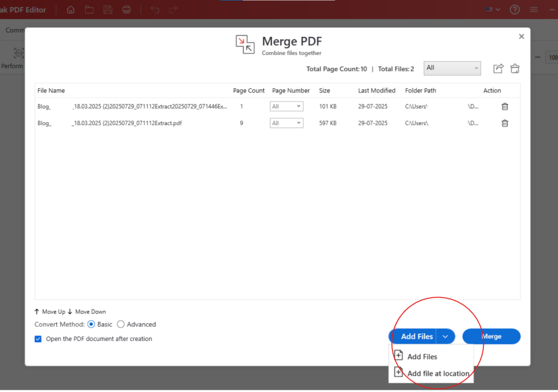This screenshot has width=558, height=392.
Task: Choose Add file at location from the menu
Action: 438,373
